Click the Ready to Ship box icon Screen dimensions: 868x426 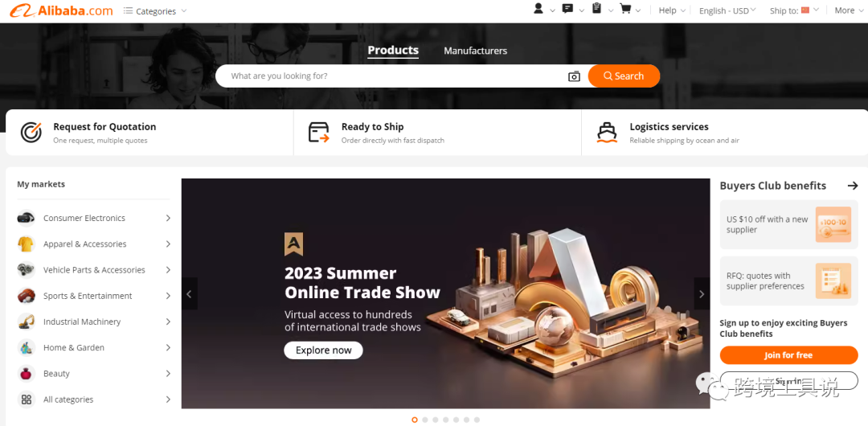tap(319, 133)
